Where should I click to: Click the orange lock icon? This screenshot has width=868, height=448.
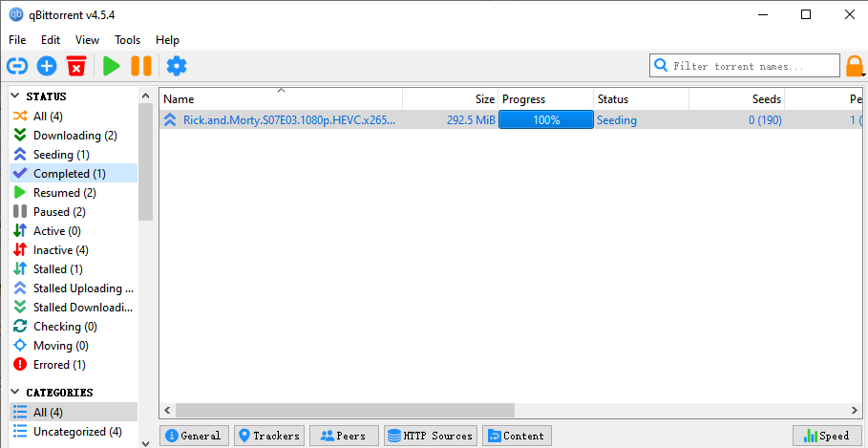(854, 66)
